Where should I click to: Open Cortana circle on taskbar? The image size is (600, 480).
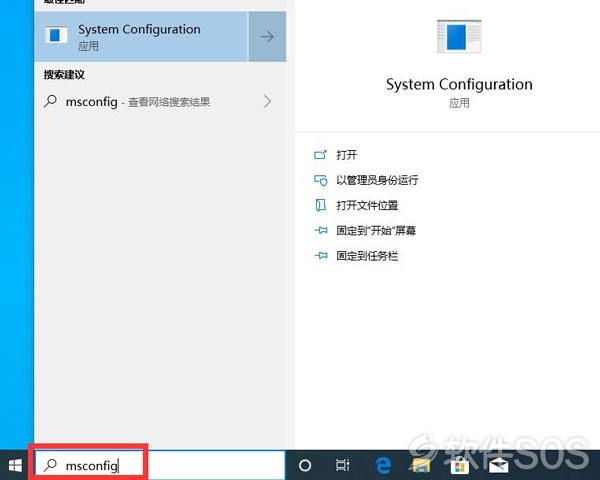point(305,465)
